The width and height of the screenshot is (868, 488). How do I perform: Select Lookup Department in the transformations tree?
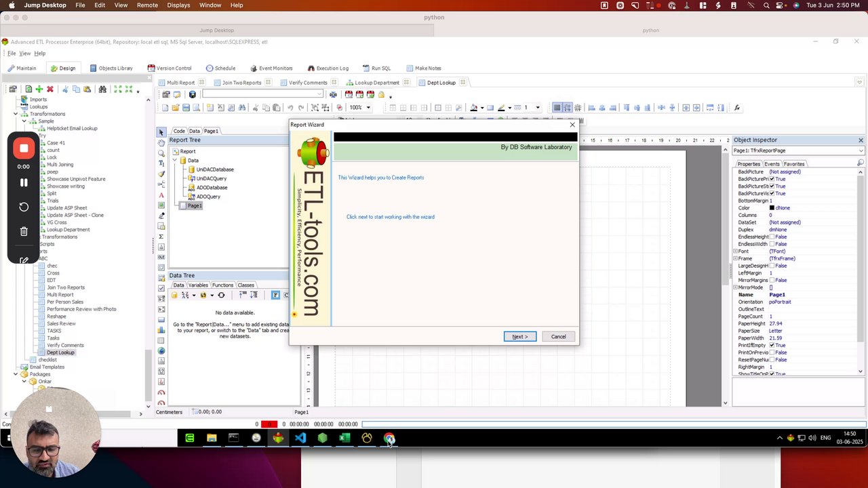coord(68,230)
